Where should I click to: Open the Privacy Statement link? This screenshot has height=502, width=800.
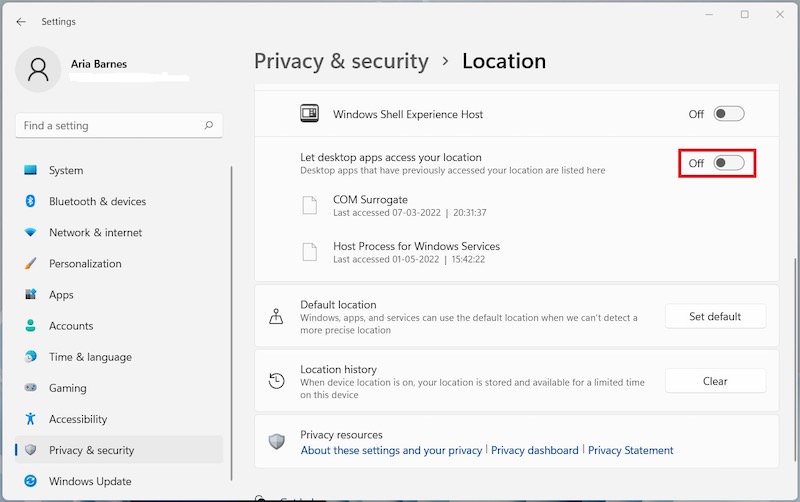[630, 451]
